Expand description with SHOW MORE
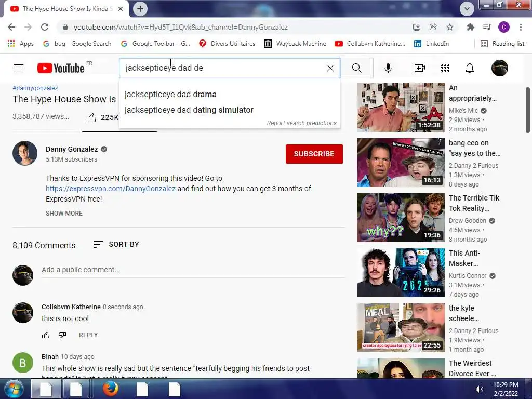Viewport: 532px width, 399px height. (64, 214)
